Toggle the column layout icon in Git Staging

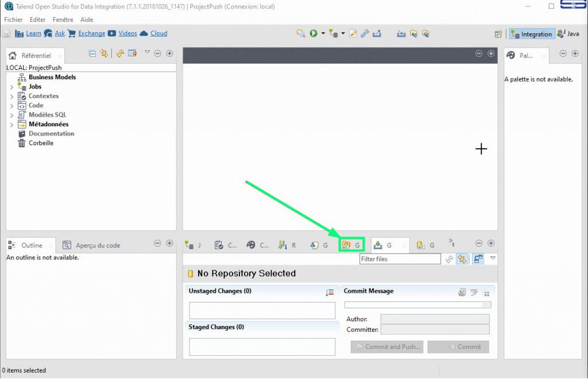click(x=478, y=259)
